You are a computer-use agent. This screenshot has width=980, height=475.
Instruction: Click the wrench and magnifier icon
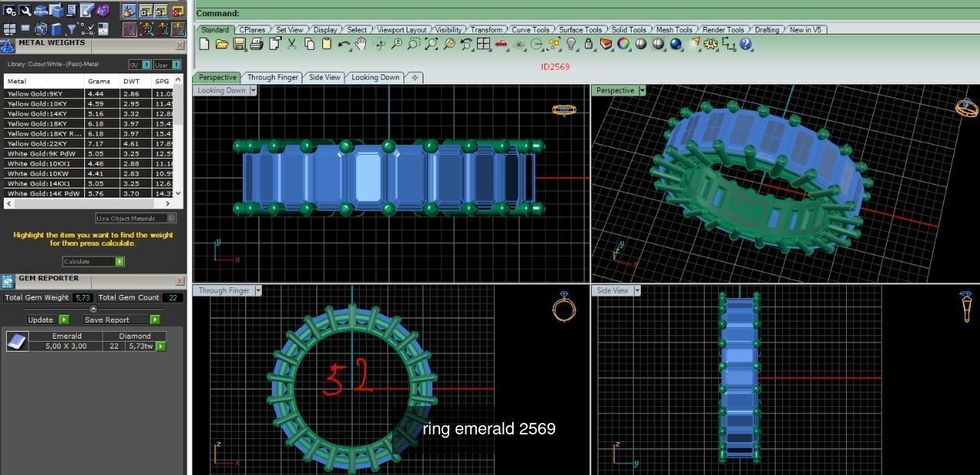tap(25, 11)
